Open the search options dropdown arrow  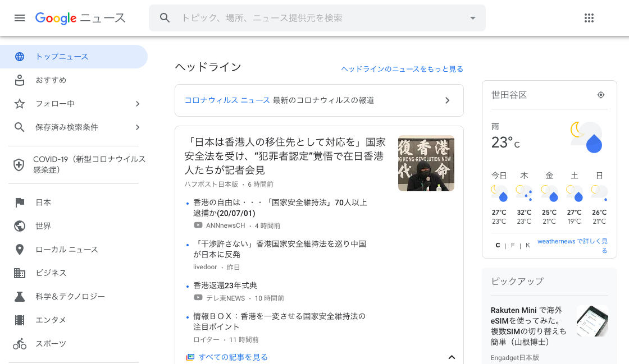click(473, 18)
